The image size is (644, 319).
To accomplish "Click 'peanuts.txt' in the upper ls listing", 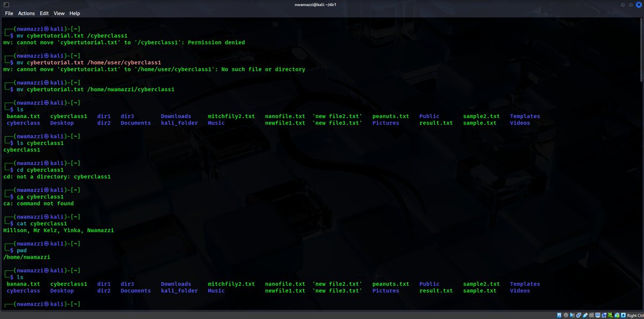I will (391, 116).
